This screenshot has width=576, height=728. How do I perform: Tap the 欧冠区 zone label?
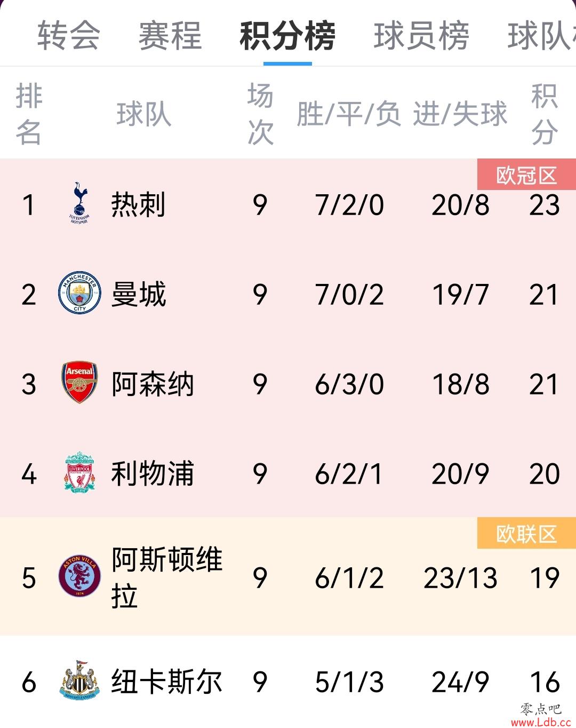point(526,175)
